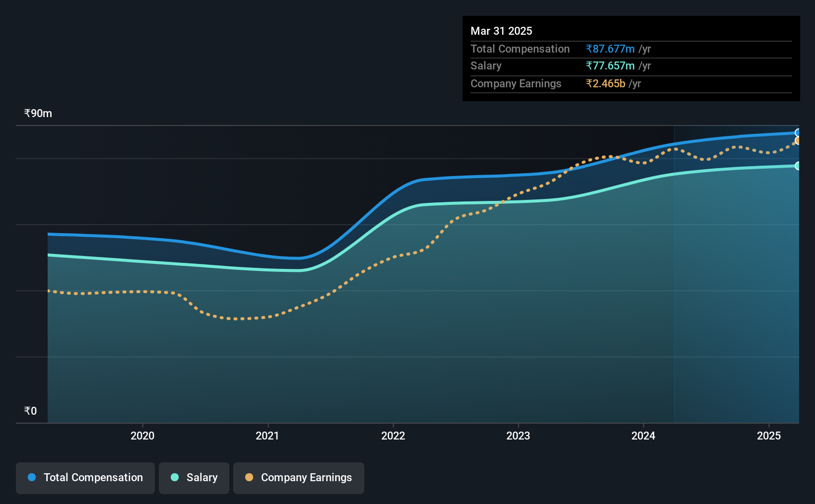Toggle the Company Earnings legend button
The width and height of the screenshot is (815, 504).
(x=299, y=478)
